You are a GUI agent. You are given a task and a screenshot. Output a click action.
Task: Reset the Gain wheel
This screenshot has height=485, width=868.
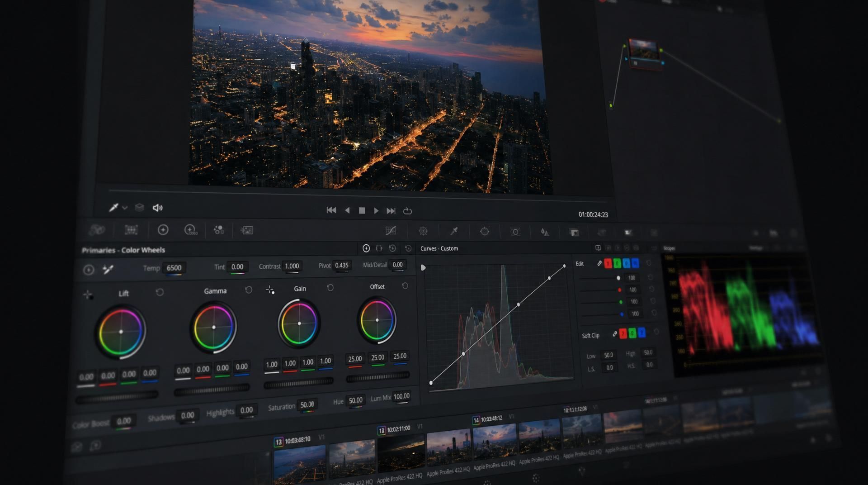(330, 287)
